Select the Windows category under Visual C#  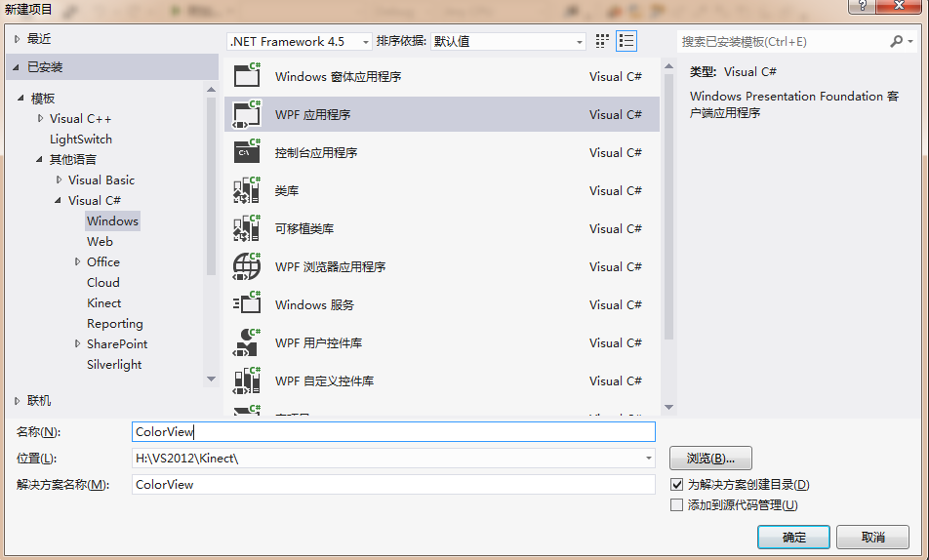(x=112, y=221)
